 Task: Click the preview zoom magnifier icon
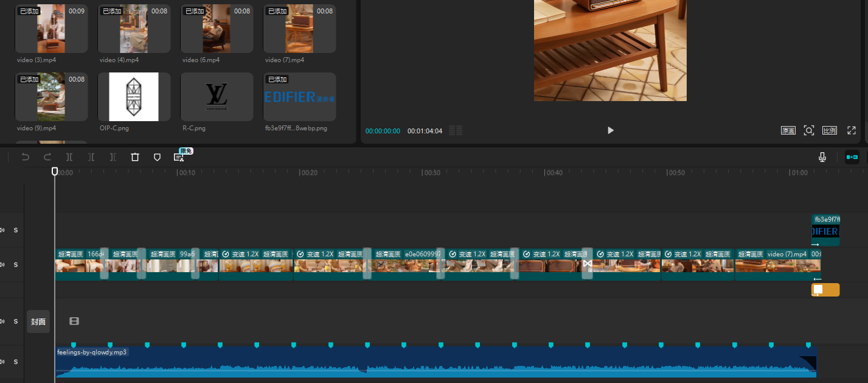[808, 130]
